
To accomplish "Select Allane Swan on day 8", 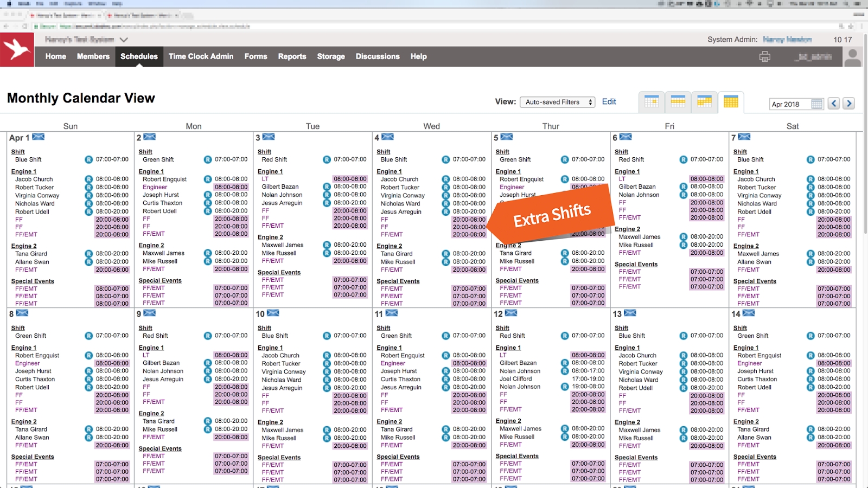I will pyautogui.click(x=32, y=438).
